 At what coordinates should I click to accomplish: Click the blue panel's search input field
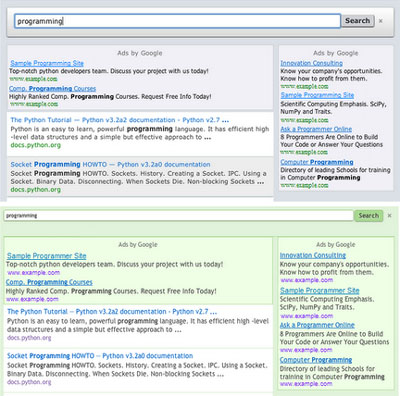pos(177,21)
